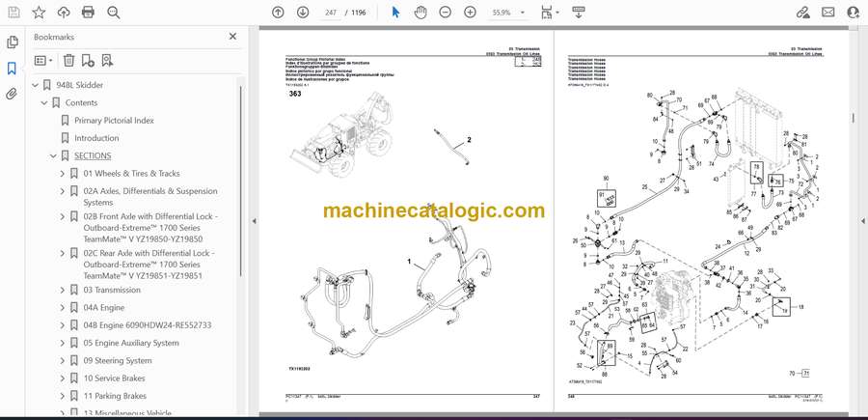868x420 pixels.
Task: Collapse the 948L Skidder bookmark
Action: point(35,85)
